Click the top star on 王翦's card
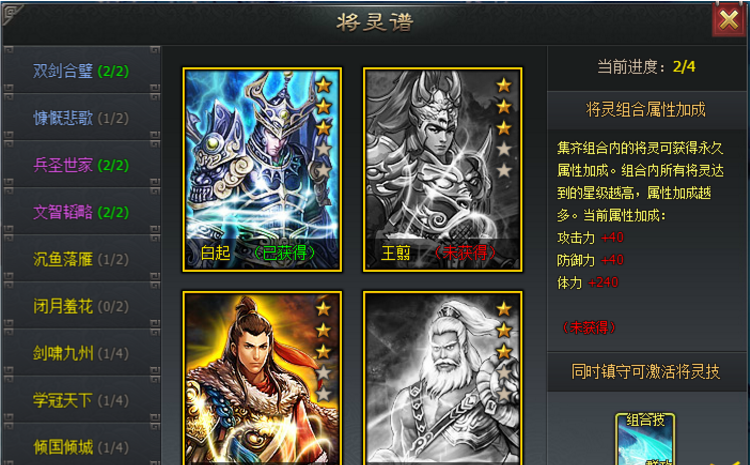The width and height of the screenshot is (750, 465). click(x=504, y=86)
